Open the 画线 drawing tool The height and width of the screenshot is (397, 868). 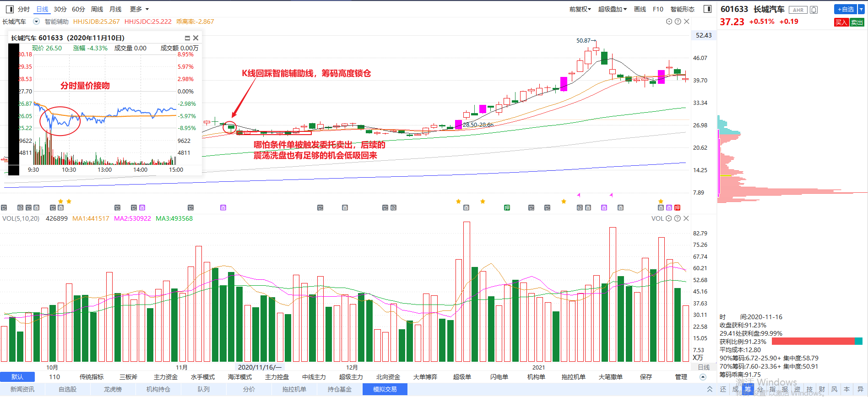[640, 9]
